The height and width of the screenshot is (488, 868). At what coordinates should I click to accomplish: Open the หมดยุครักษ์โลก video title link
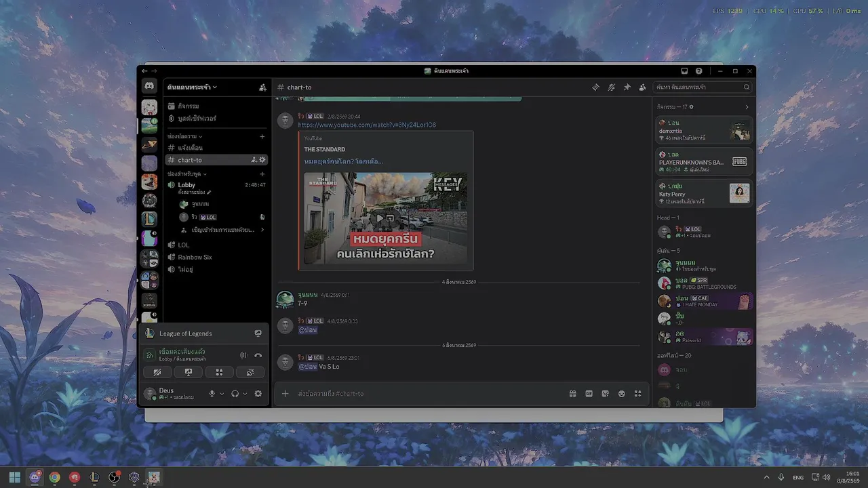tap(344, 161)
